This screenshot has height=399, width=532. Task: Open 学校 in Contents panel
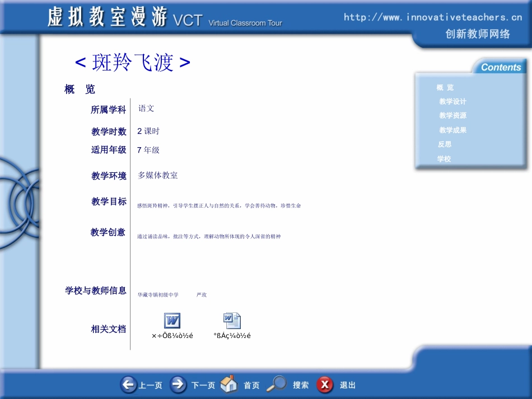tap(444, 159)
